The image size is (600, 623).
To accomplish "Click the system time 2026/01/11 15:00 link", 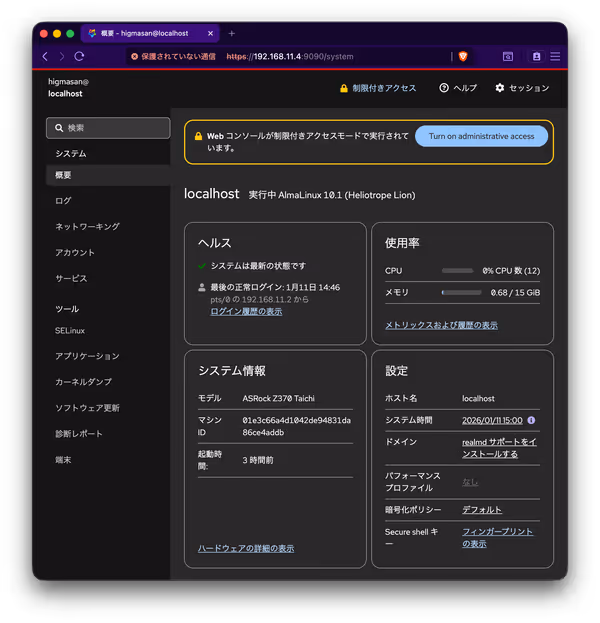I will (492, 420).
